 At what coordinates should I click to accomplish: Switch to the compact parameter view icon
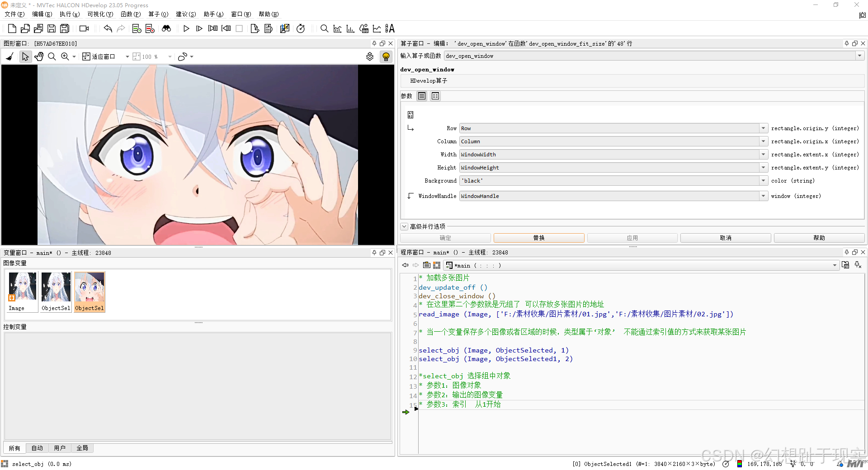coord(422,96)
